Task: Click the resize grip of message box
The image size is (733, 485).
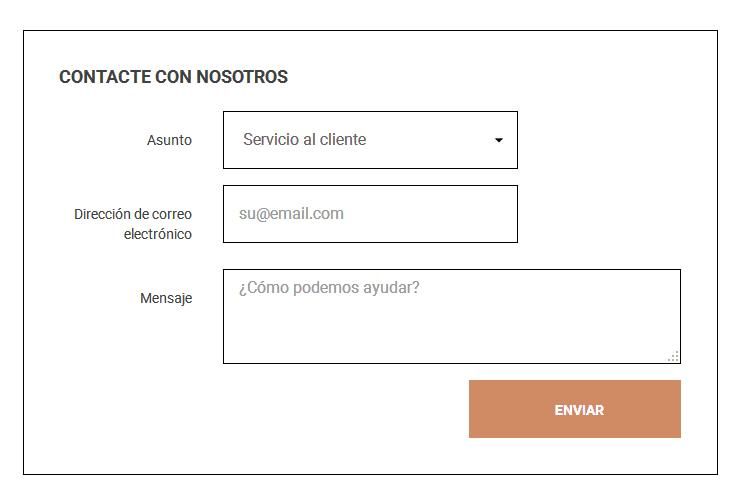Action: (674, 357)
